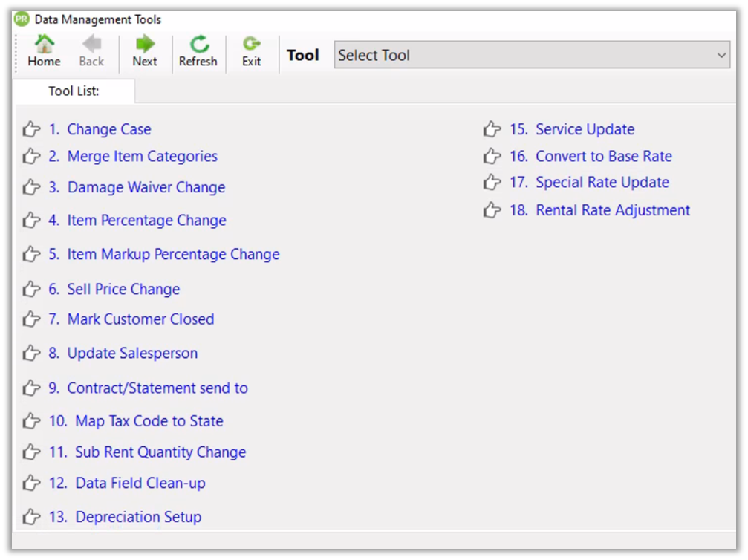Screen dimensions: 748x560
Task: Switch to the Tool List tab
Action: point(74,91)
